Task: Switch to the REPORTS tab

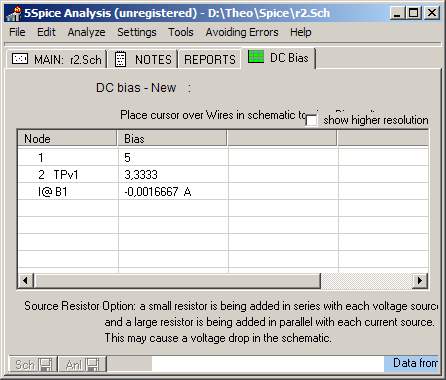Action: coord(210,59)
